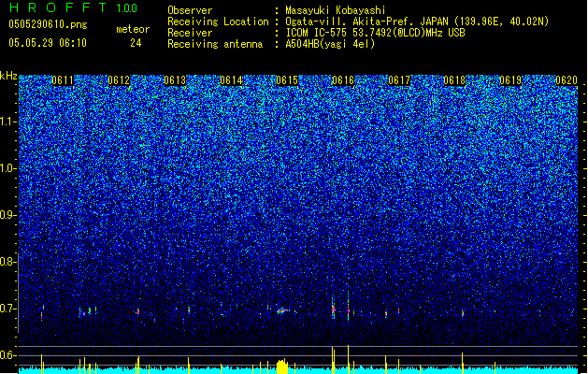Click the 0613 time marker
Screen dimensions: 588x374
(175, 80)
